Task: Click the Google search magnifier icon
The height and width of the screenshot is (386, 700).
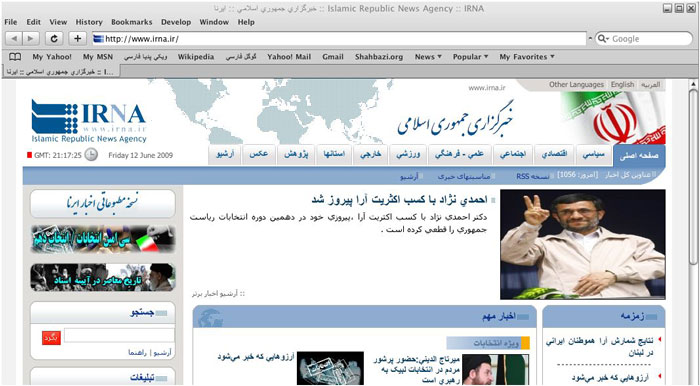Action: click(603, 39)
